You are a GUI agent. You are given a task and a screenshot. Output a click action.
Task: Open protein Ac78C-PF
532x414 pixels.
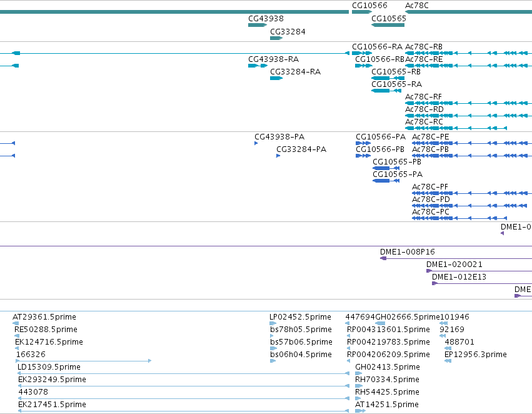[x=430, y=188]
